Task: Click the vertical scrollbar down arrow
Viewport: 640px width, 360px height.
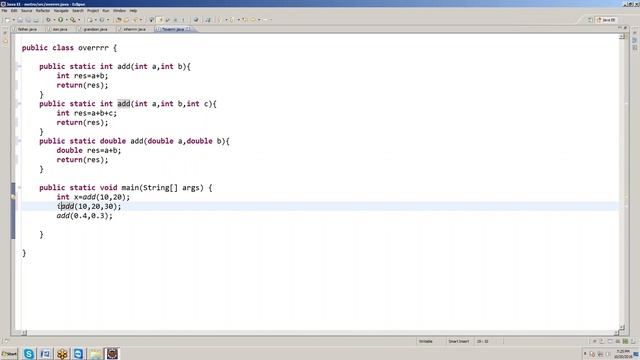Action: (622, 327)
